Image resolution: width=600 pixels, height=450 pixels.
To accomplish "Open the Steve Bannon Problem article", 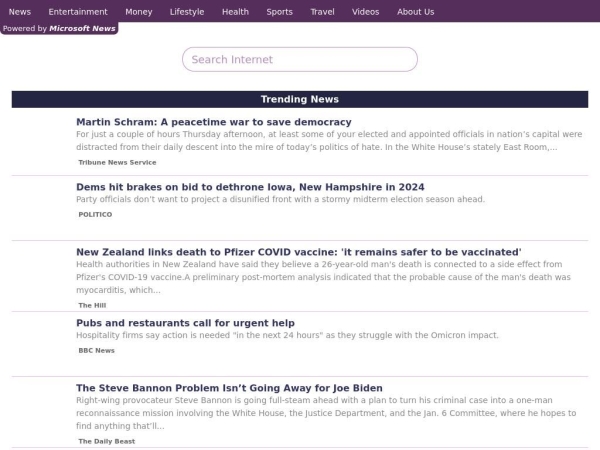I will coord(229,388).
